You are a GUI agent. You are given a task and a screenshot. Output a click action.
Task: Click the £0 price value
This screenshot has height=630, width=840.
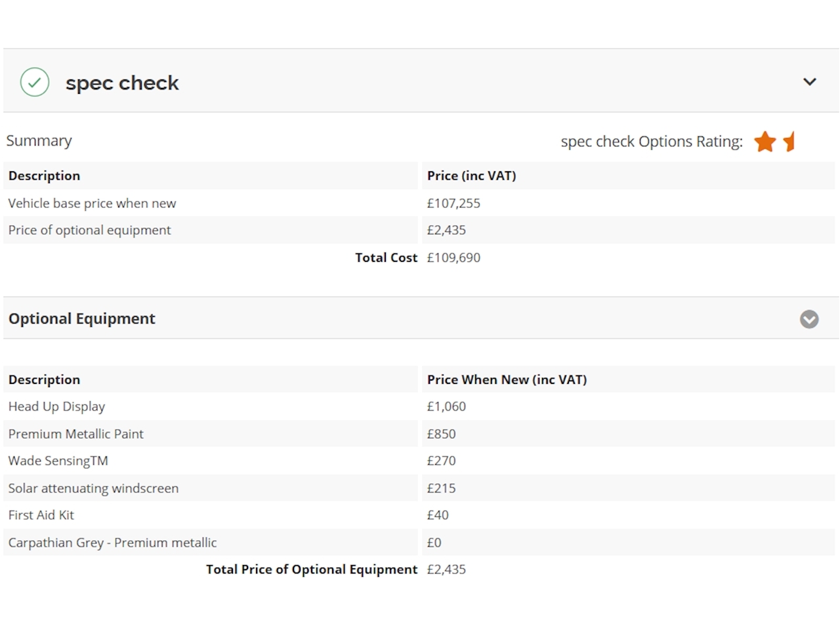coord(434,543)
